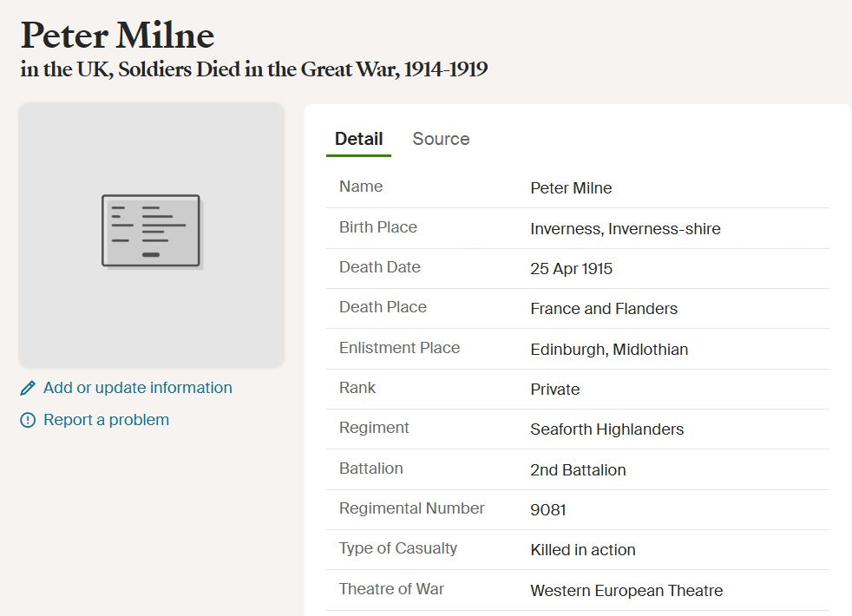Click the Regiment label

coord(374,428)
